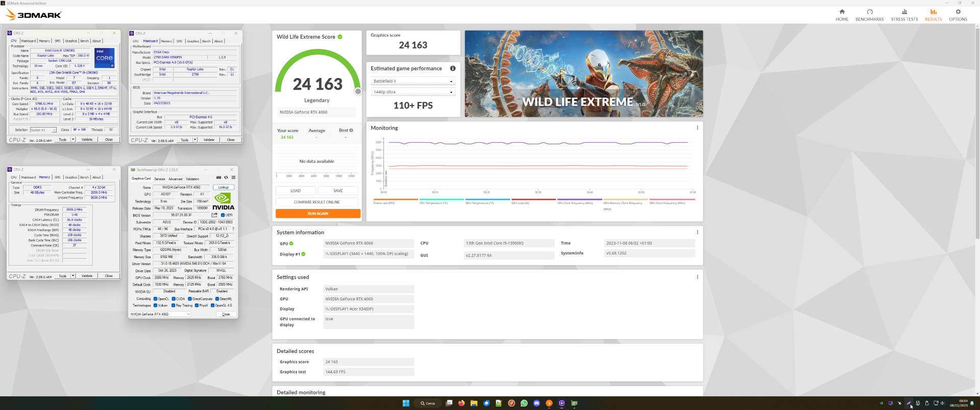This screenshot has height=410, width=980.
Task: Switch to Sensors tab in GPU-Z
Action: pyautogui.click(x=160, y=179)
